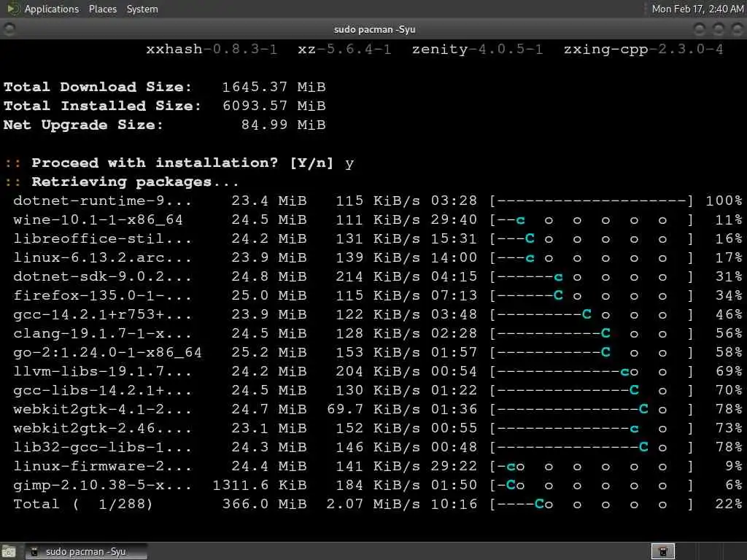Click the 10:16 remaining time on Total row

[x=454, y=505]
